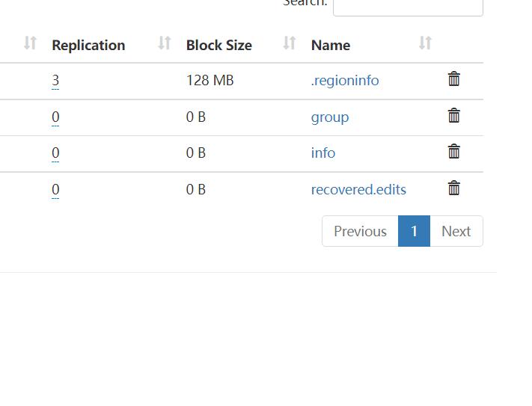The height and width of the screenshot is (406, 532).
Task: Open the recovered.edits directory link
Action: (x=358, y=189)
